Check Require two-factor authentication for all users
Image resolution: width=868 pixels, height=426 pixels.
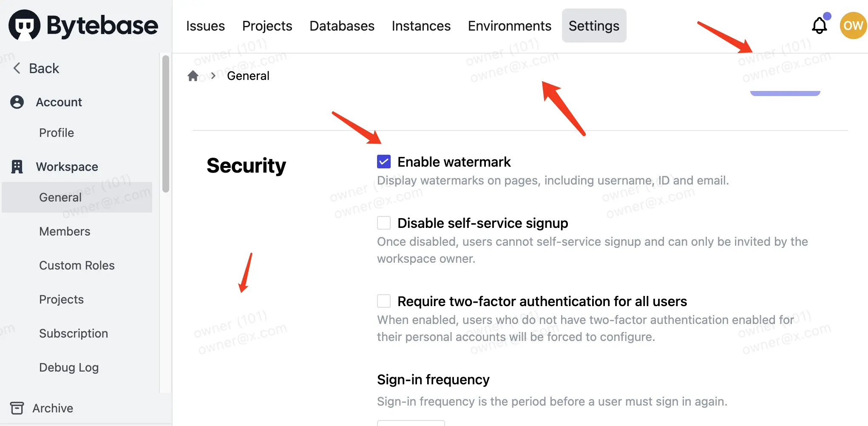click(x=384, y=301)
